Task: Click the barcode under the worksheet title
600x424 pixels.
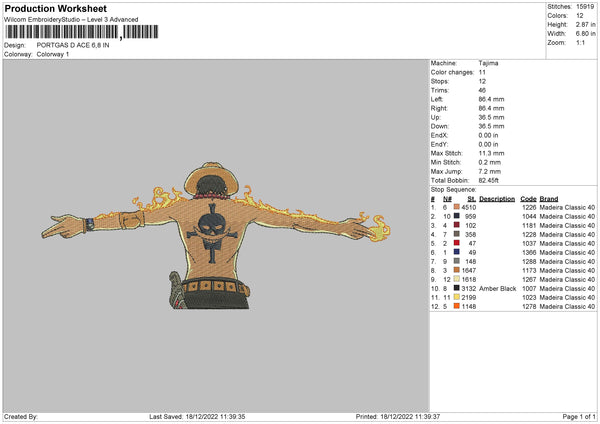Action: click(x=82, y=32)
